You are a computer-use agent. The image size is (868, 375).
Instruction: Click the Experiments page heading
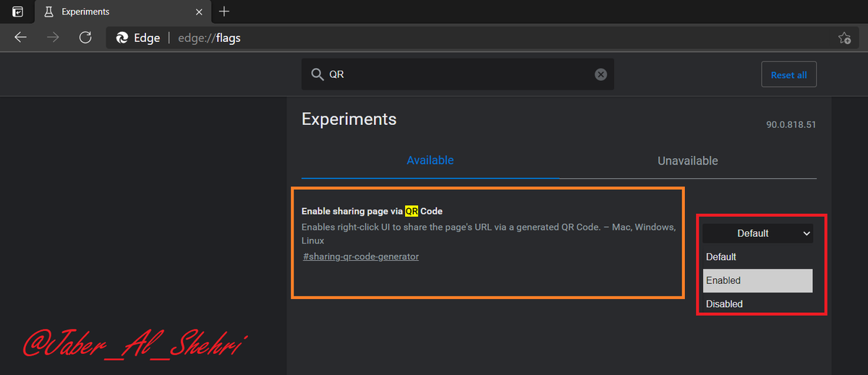click(349, 119)
